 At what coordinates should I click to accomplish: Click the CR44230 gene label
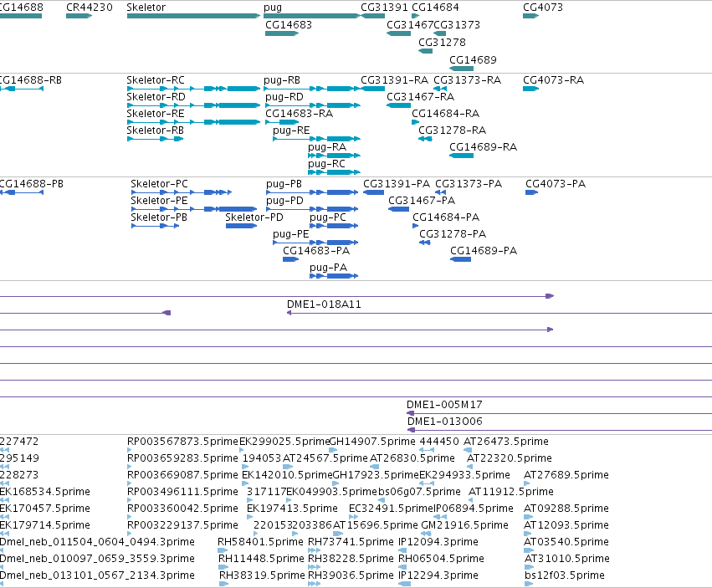[x=90, y=8]
